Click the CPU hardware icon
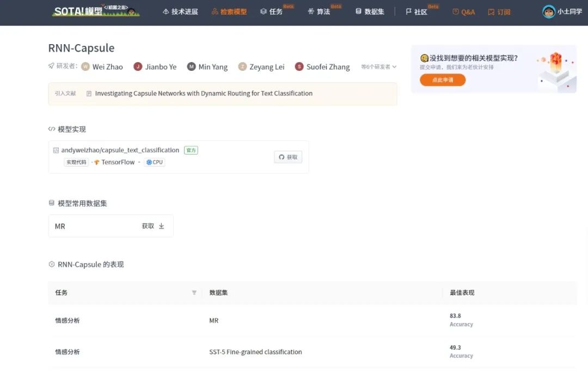The width and height of the screenshot is (588, 375). coord(148,162)
